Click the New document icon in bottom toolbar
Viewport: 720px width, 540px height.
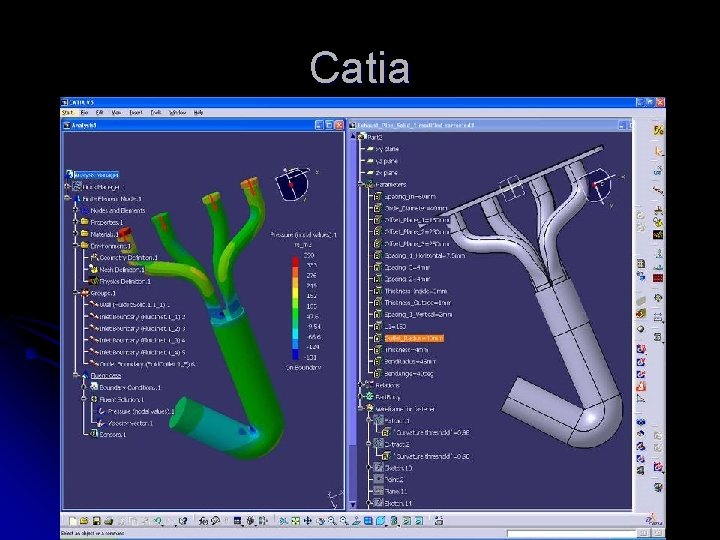(x=73, y=521)
